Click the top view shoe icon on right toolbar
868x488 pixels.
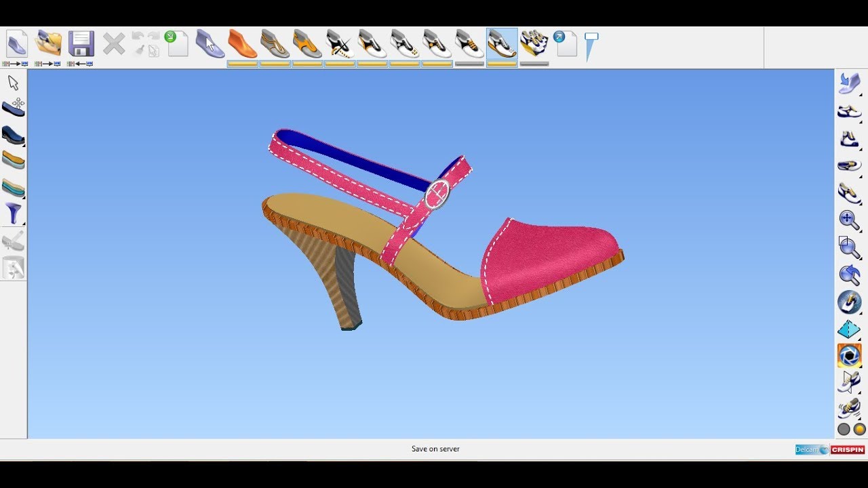click(x=849, y=165)
